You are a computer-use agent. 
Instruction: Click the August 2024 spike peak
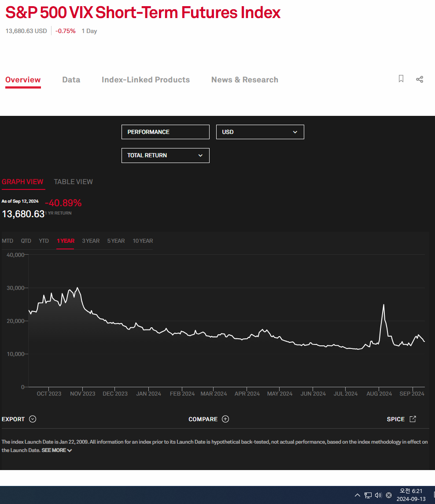383,305
